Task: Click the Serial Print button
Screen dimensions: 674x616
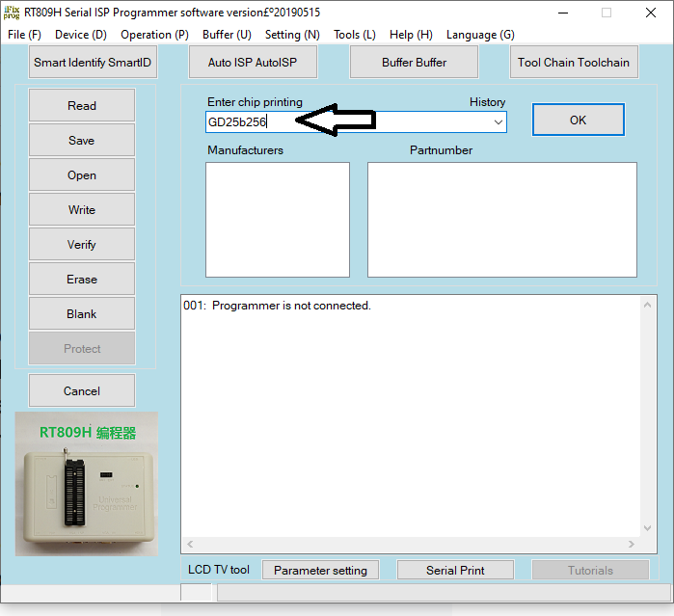Action: click(455, 571)
